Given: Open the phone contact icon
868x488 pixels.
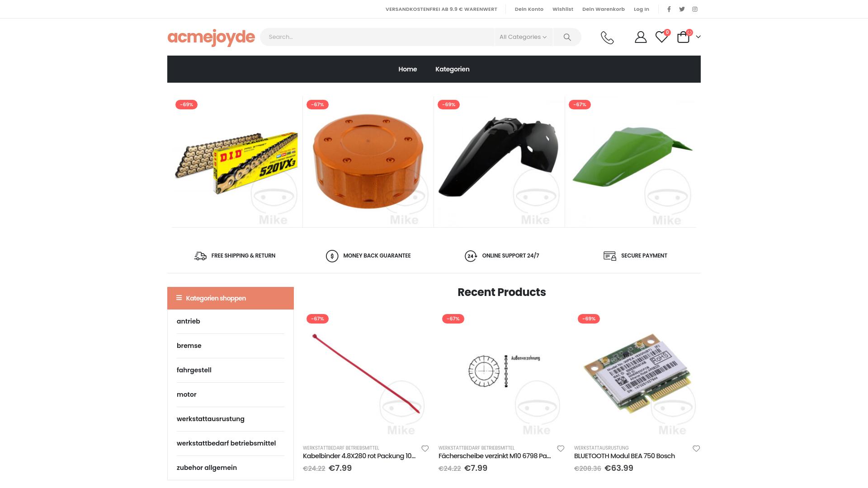Looking at the screenshot, I should [607, 38].
